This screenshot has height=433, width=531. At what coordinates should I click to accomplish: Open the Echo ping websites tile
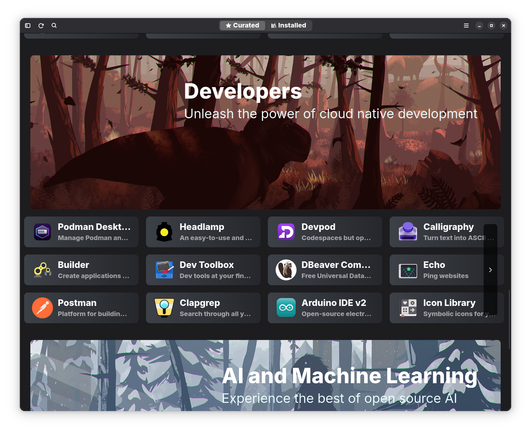click(446, 270)
